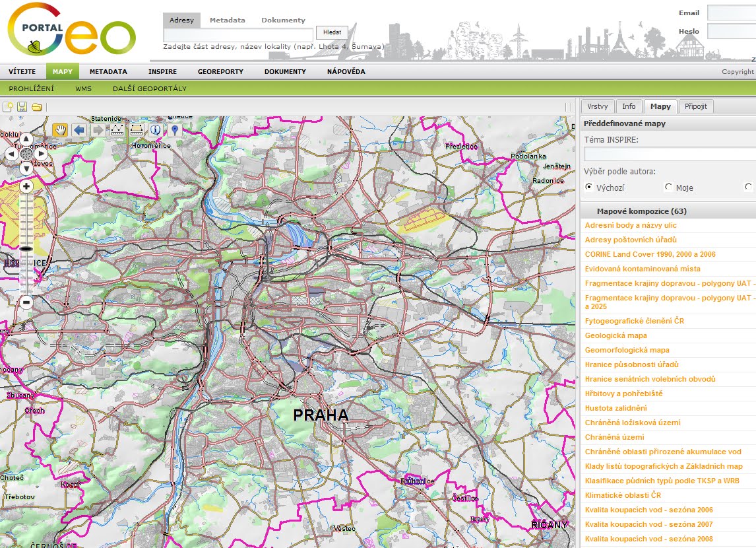This screenshot has height=548, width=756.
Task: Open saved map folder icon
Action: [x=37, y=106]
